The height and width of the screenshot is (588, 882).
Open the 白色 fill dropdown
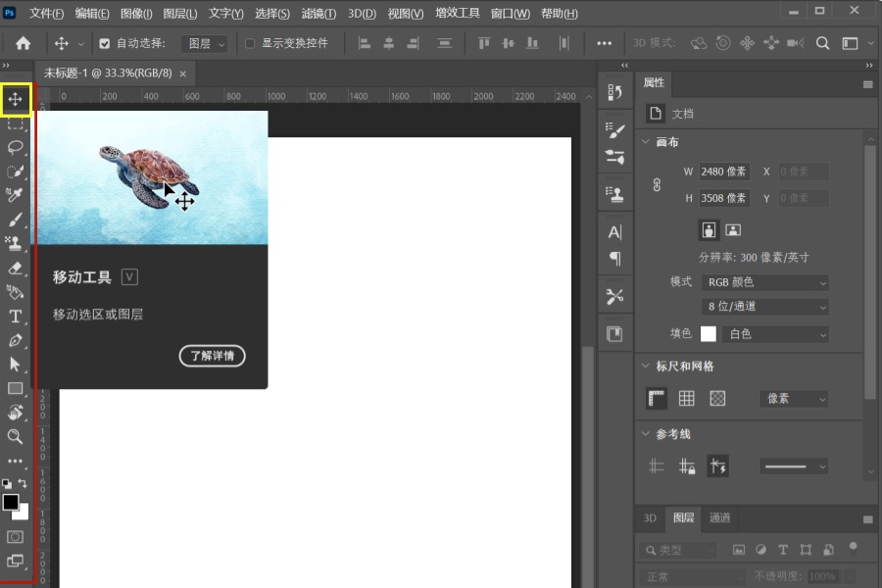point(776,334)
